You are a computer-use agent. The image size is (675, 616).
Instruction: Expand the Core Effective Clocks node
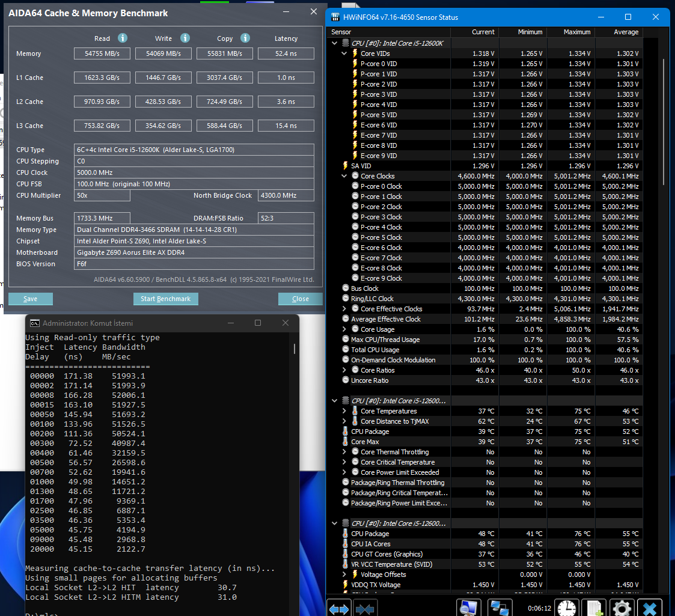coord(344,309)
